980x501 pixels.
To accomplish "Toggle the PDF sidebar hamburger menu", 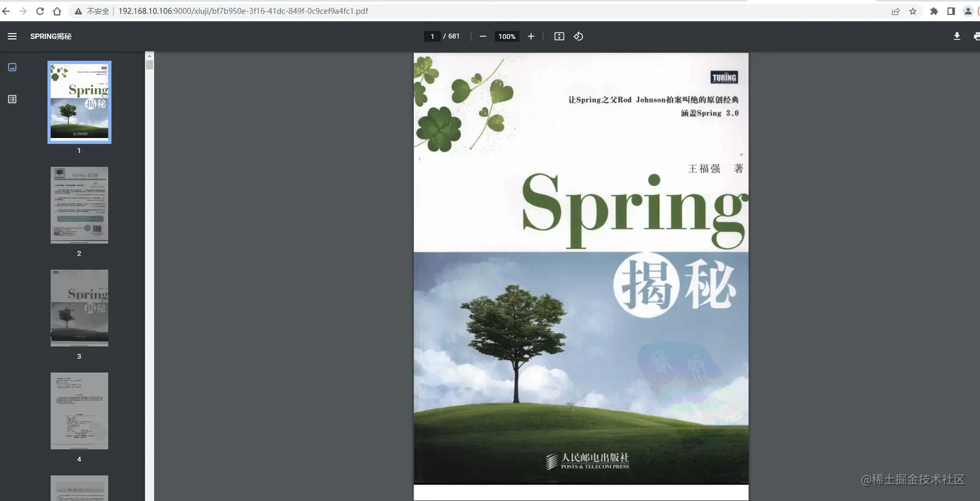I will coord(12,36).
